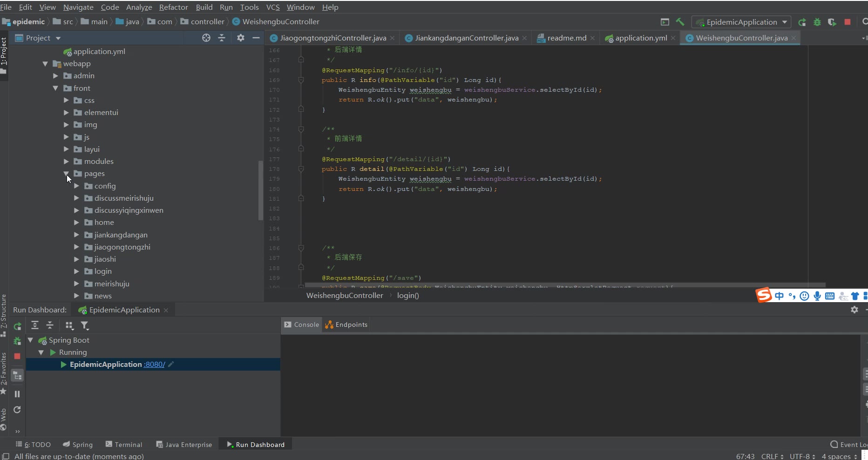This screenshot has height=460, width=868.
Task: Click the Sogou voice input microphone icon
Action: [x=817, y=296]
